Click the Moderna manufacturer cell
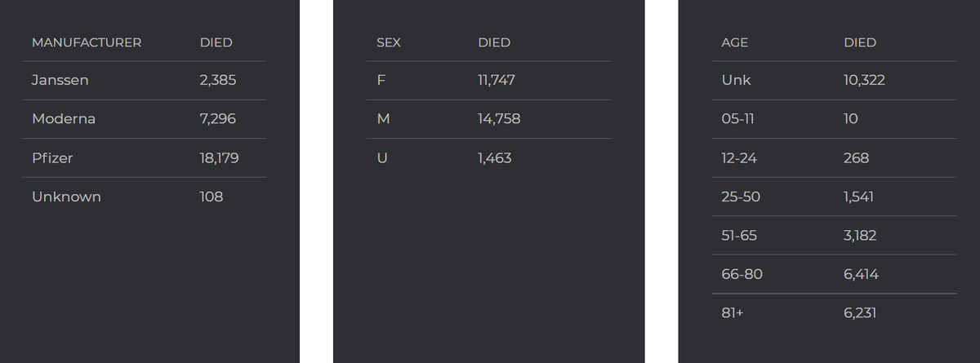 point(64,118)
